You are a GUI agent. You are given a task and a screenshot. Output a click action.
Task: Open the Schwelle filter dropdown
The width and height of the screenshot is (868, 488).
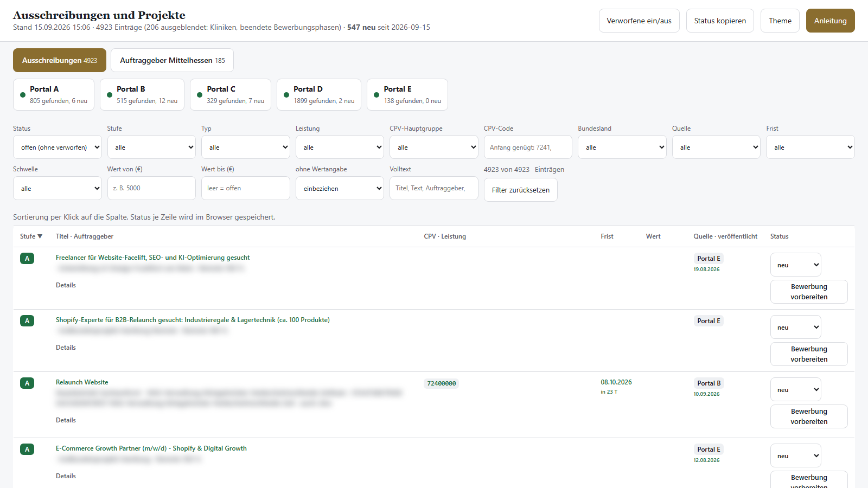pos(58,188)
